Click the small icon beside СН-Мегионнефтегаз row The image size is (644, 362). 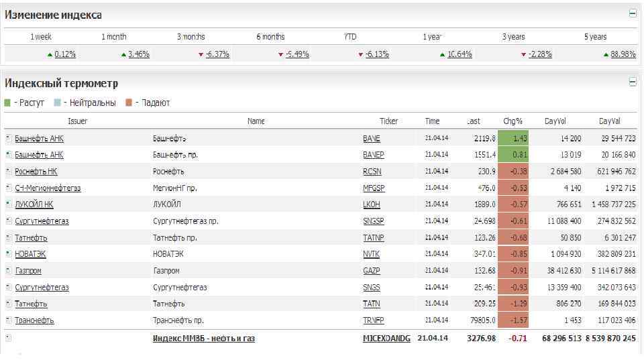click(9, 188)
